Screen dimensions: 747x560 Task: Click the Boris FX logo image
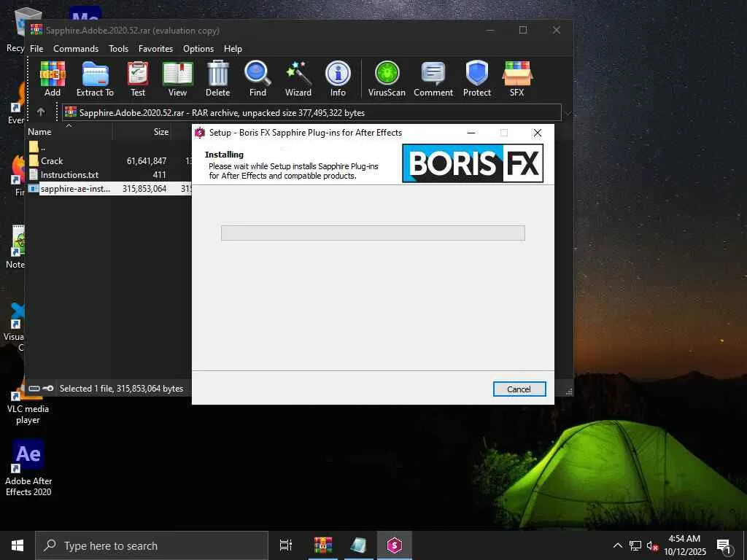[473, 163]
